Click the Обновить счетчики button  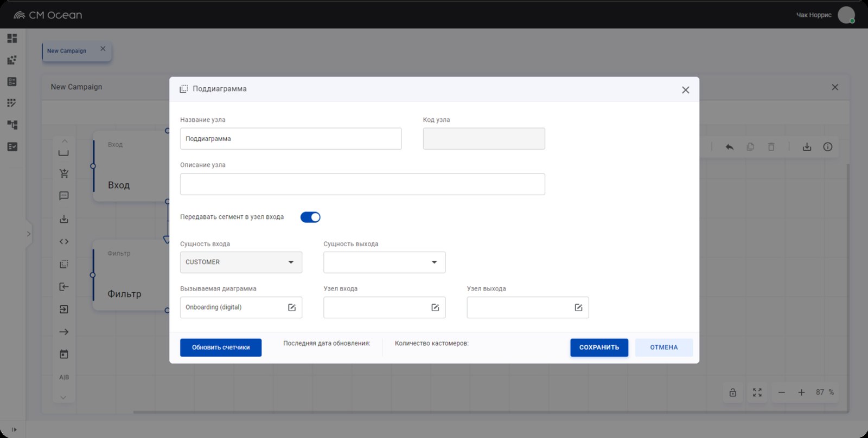pos(221,347)
